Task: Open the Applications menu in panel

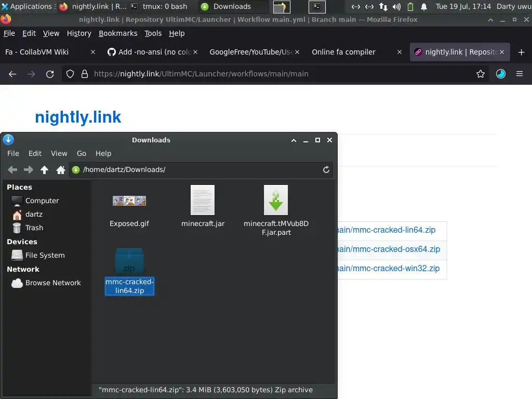Action: point(28,6)
